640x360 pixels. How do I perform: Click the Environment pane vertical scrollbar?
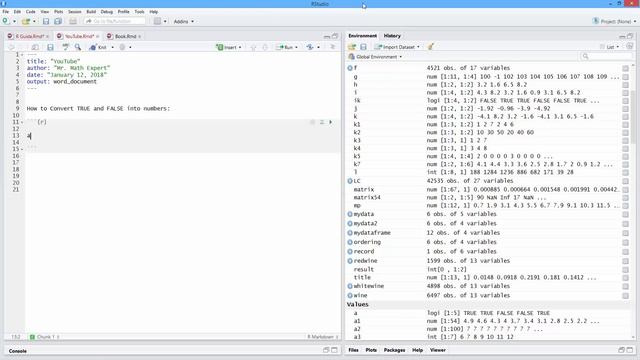(633, 116)
